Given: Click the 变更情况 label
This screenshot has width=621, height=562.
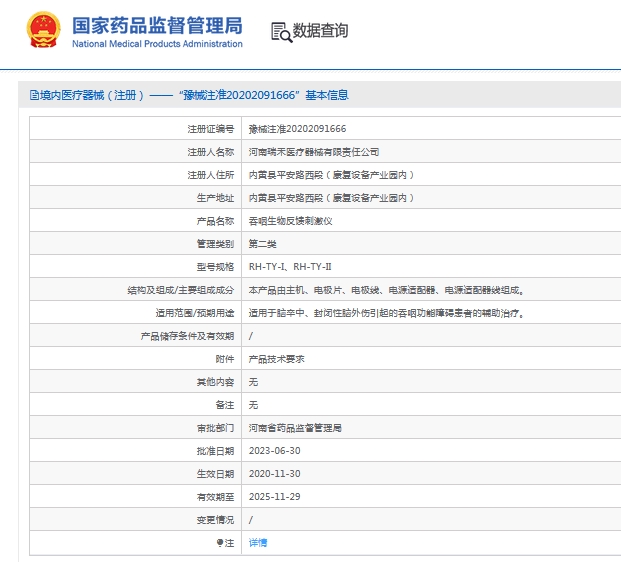Looking at the screenshot, I should (x=215, y=520).
